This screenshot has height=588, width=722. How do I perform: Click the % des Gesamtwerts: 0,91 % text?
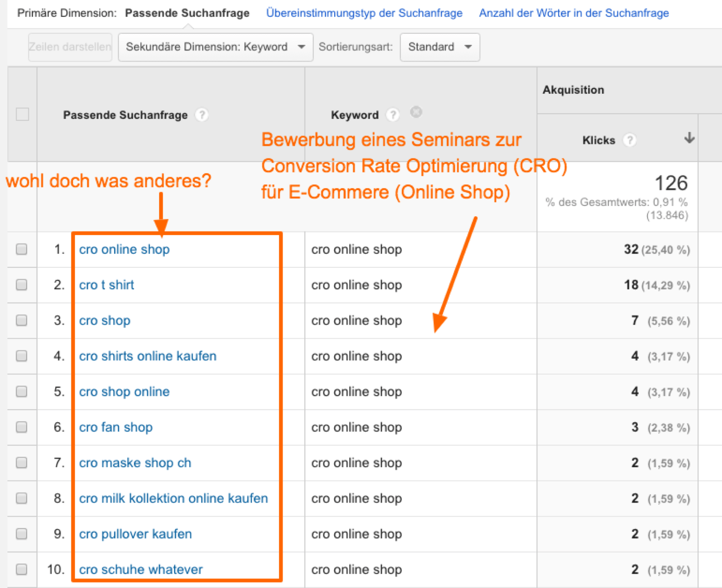click(x=617, y=202)
